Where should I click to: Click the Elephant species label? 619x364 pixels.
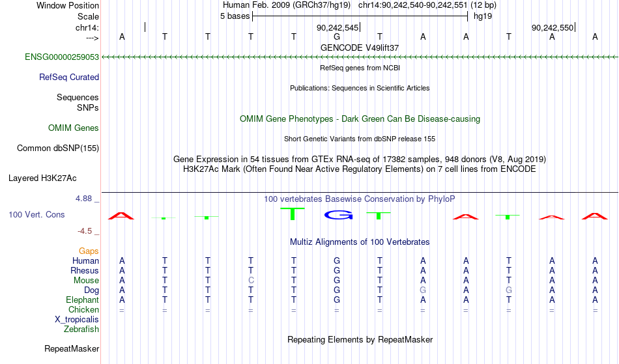[83, 300]
